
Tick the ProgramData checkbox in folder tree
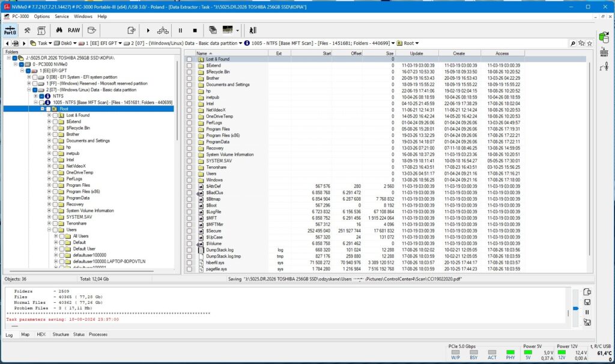(55, 198)
